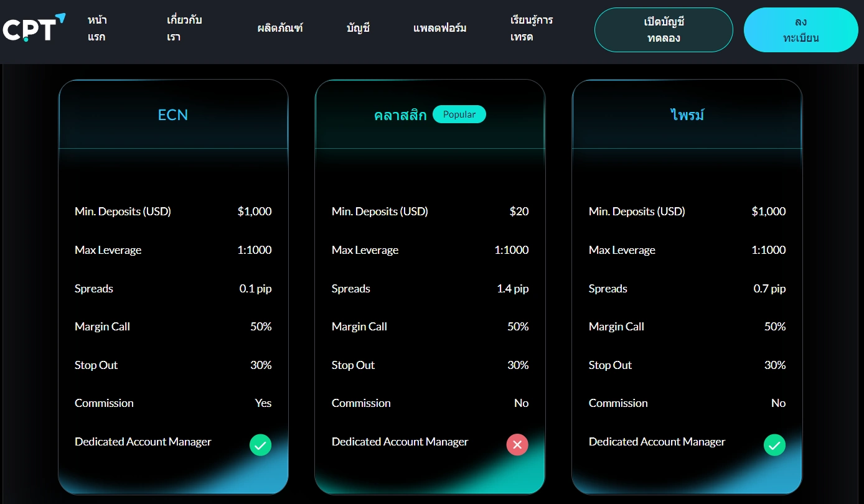Click the เปิดบัญชีทดลอง button

click(x=664, y=29)
